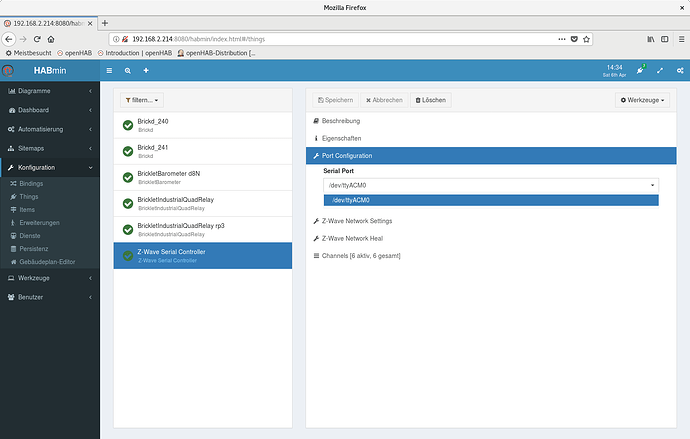
Task: Click the Abbrechen button
Action: click(x=384, y=100)
